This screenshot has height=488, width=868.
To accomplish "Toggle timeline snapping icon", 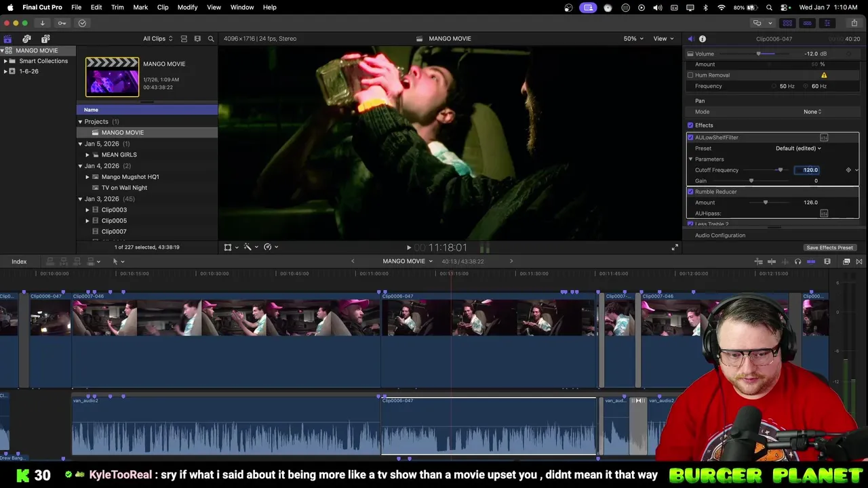I will pos(811,262).
